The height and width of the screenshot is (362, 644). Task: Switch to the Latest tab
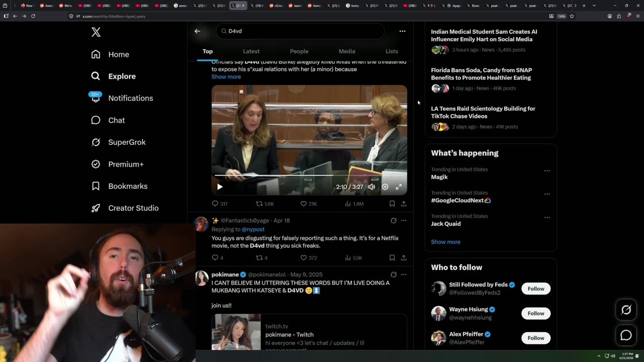coord(251,51)
